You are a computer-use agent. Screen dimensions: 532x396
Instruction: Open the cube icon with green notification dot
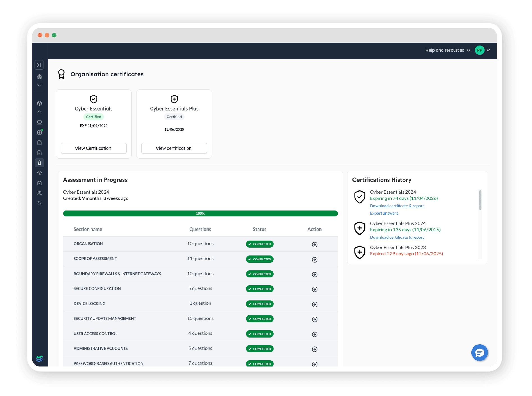[40, 132]
